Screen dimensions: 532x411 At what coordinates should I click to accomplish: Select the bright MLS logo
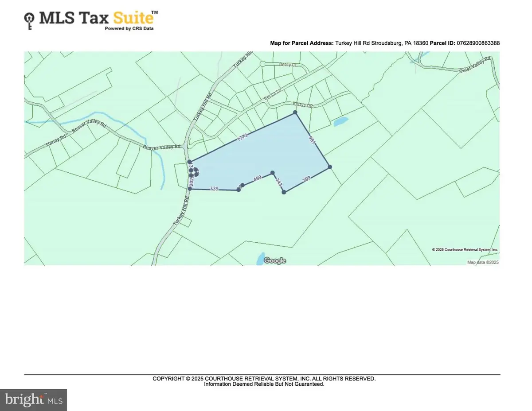tap(33, 399)
